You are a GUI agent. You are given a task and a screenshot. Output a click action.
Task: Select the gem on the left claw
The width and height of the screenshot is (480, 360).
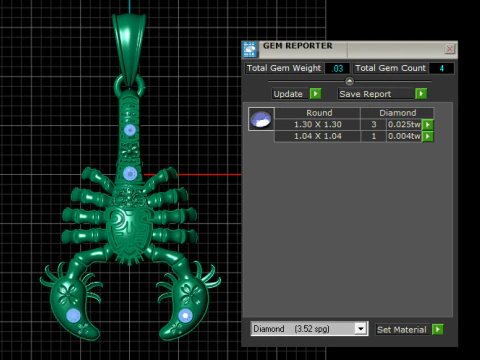[73, 315]
